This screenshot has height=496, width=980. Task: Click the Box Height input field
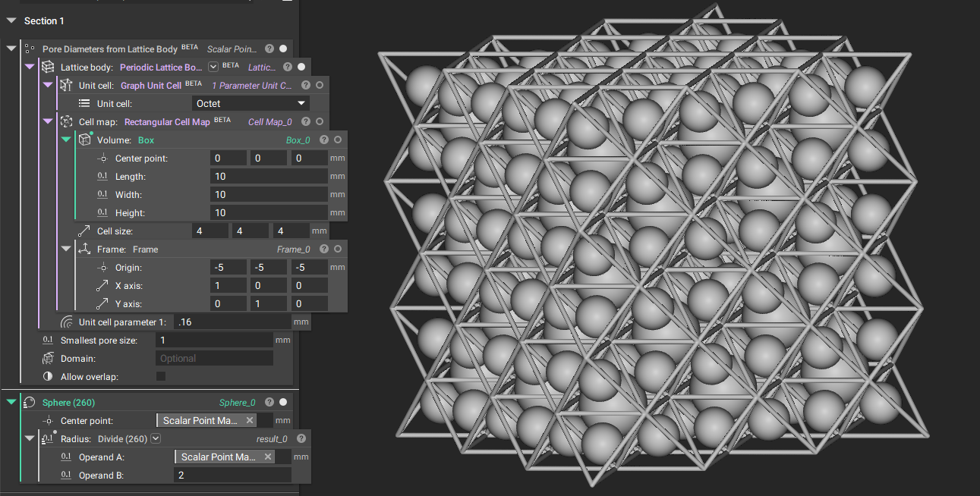[269, 212]
